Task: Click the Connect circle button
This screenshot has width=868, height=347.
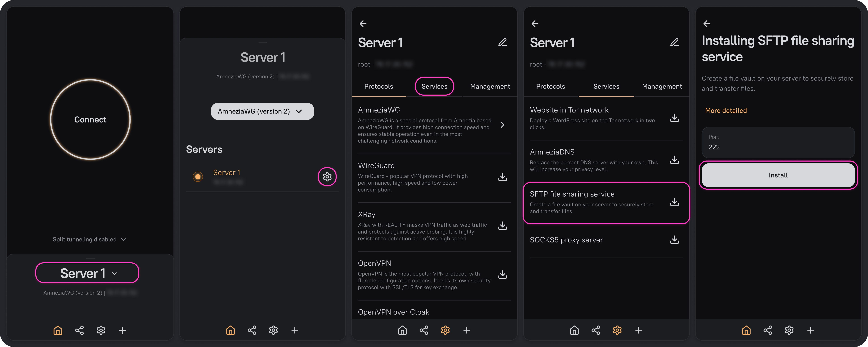Action: coord(90,119)
